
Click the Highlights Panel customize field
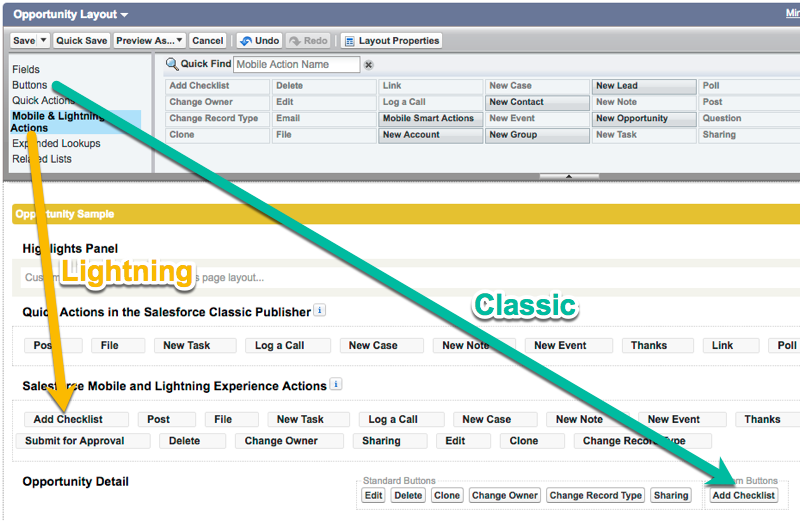click(x=410, y=278)
